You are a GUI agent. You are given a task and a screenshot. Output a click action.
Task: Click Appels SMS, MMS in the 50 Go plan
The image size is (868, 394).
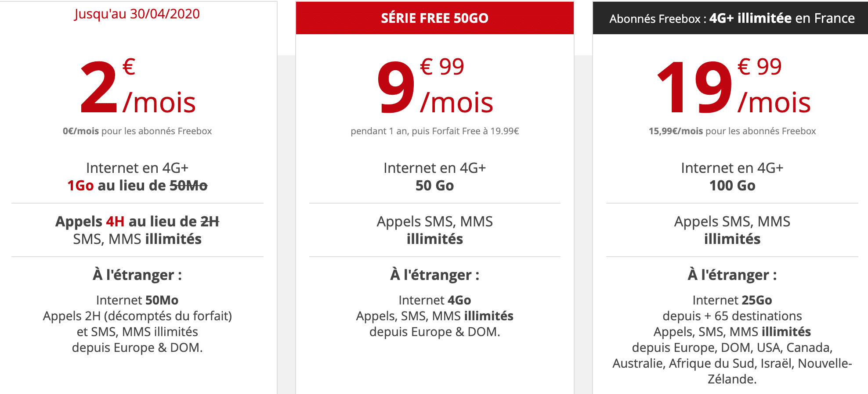click(434, 222)
